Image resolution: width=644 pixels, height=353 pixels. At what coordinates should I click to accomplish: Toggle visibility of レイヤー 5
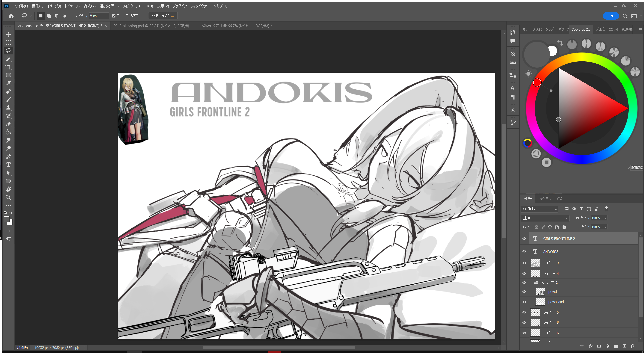524,312
